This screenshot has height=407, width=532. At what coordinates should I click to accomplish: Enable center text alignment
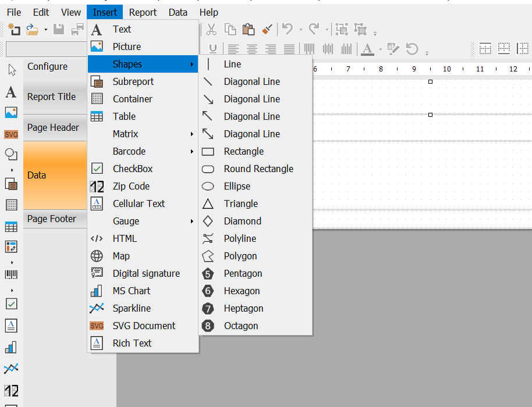(251, 49)
